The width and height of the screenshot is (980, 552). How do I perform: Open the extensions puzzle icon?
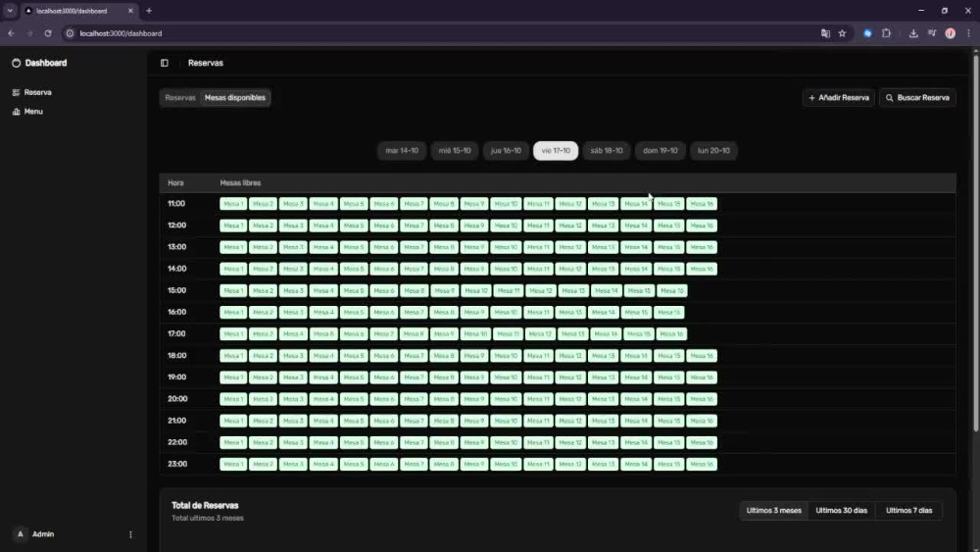886,33
